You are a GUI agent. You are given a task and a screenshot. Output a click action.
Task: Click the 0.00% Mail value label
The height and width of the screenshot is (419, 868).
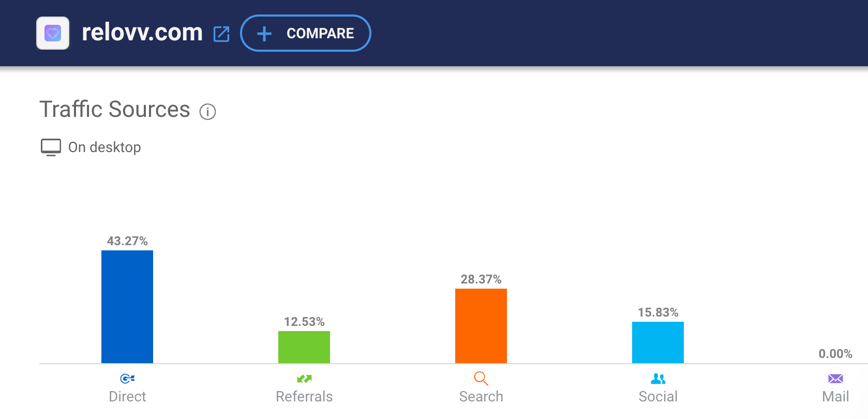click(835, 354)
